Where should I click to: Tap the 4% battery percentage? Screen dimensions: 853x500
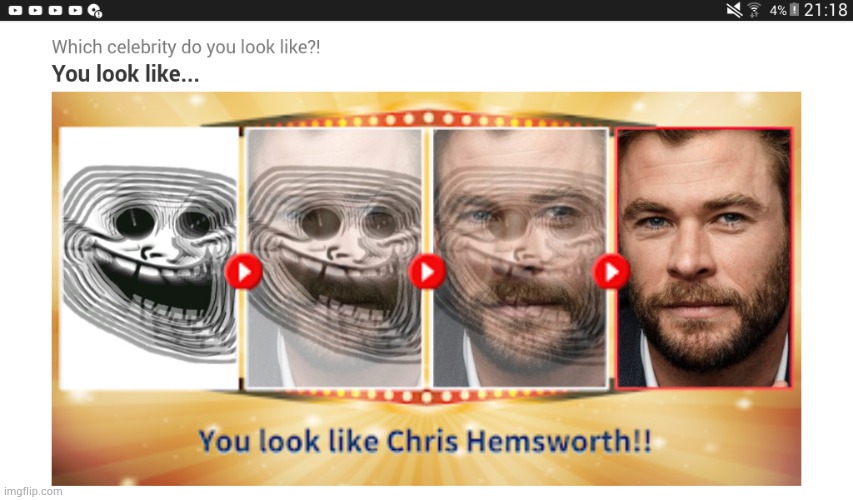click(x=778, y=10)
